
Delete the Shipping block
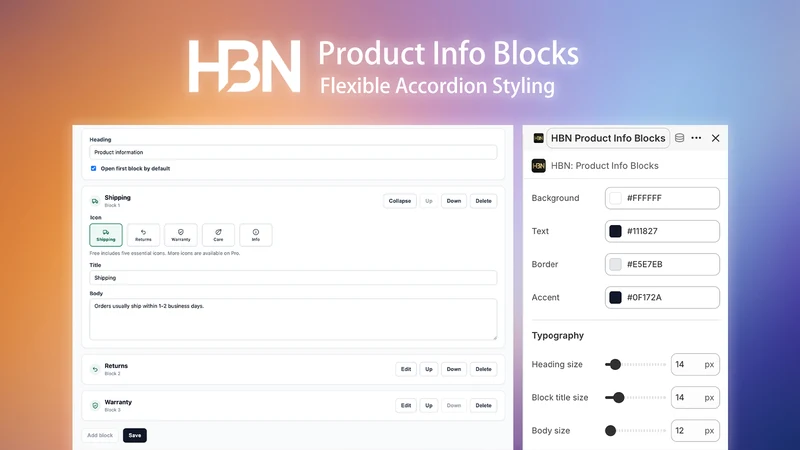[x=483, y=201]
